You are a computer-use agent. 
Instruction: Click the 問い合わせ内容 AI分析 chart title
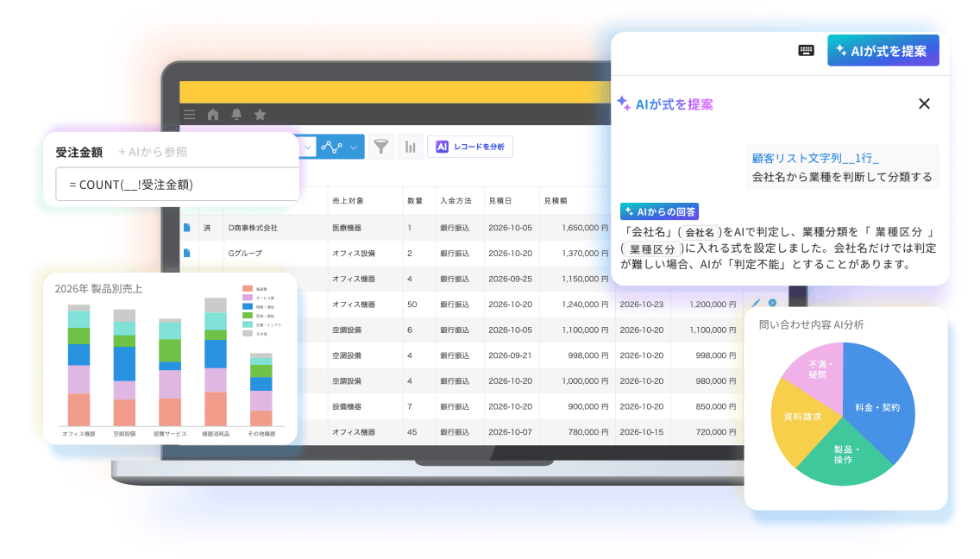point(811,324)
